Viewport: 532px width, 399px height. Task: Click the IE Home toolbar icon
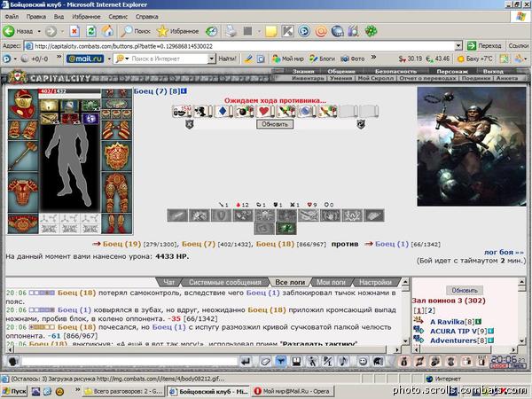tap(107, 32)
